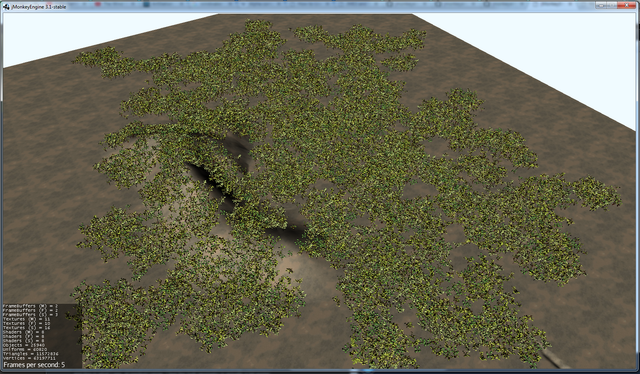This screenshot has width=640, height=374.
Task: Click the "Frames per second: 5" readout
Action: coord(34,365)
